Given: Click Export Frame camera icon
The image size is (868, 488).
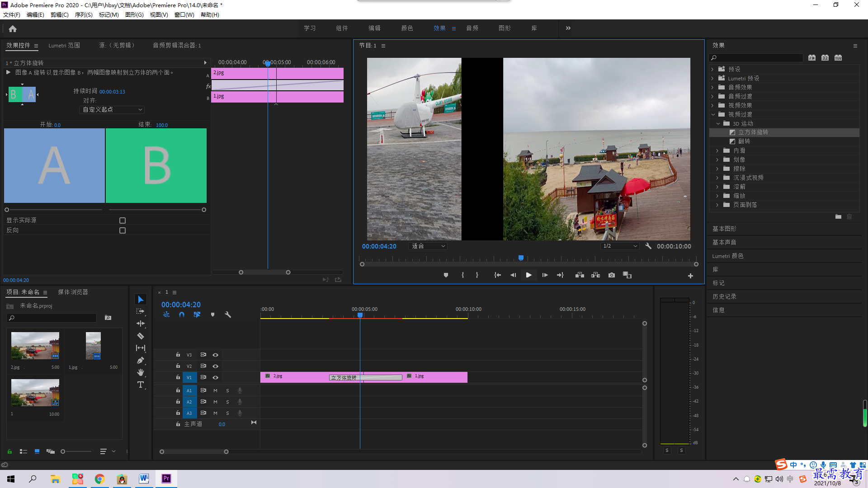Looking at the screenshot, I should click(x=612, y=275).
